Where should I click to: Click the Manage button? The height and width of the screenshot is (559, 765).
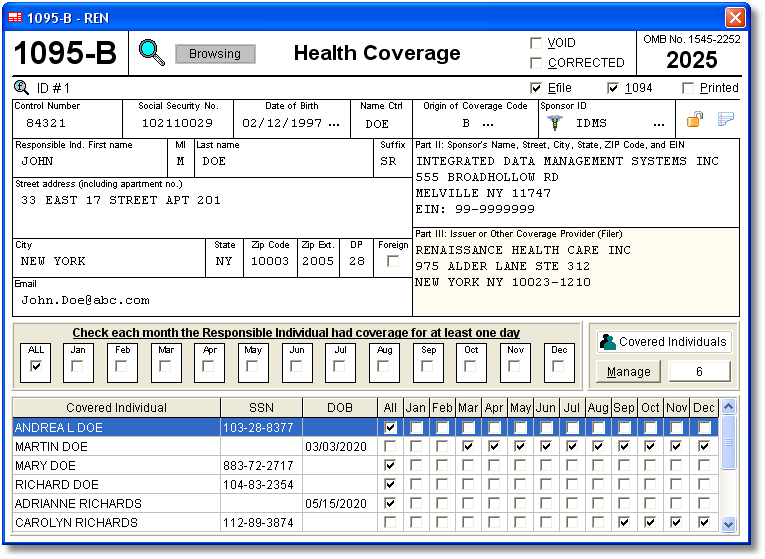[x=628, y=372]
